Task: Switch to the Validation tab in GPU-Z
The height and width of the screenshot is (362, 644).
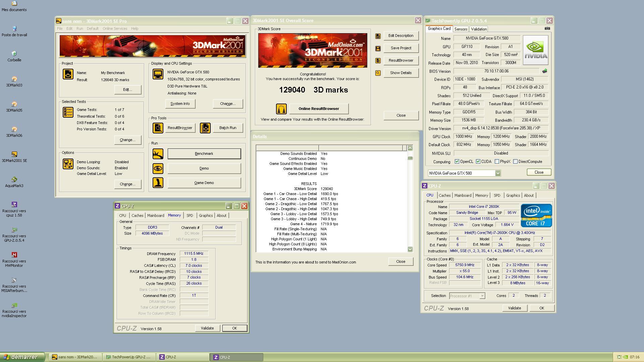Action: pos(479,29)
